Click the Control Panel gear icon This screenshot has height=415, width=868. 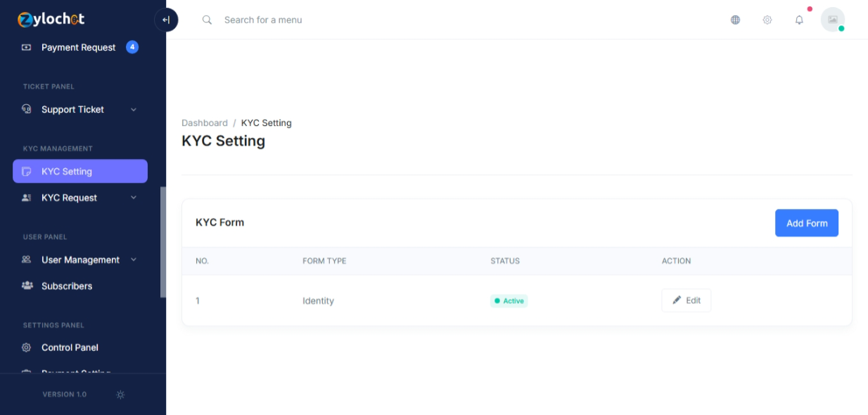[27, 347]
